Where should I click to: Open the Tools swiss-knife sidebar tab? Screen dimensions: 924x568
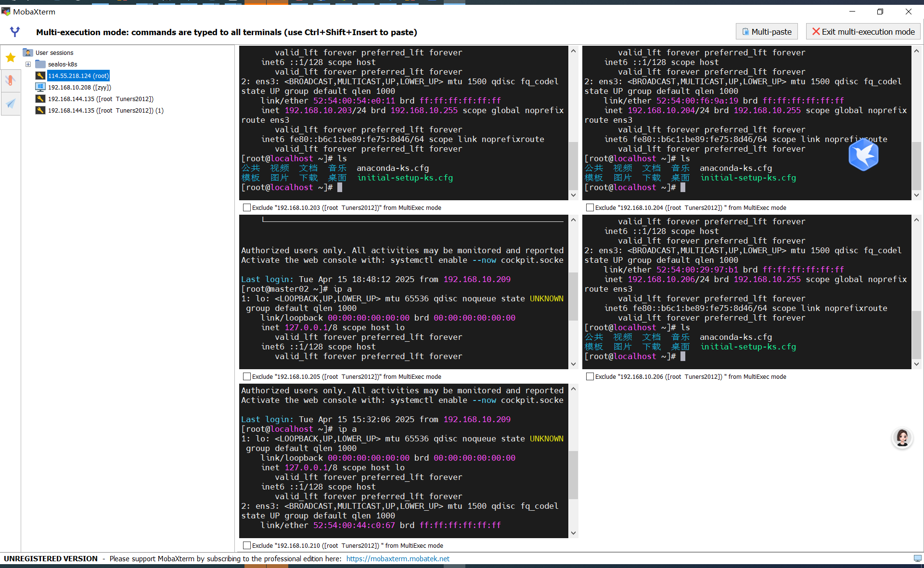click(x=11, y=80)
